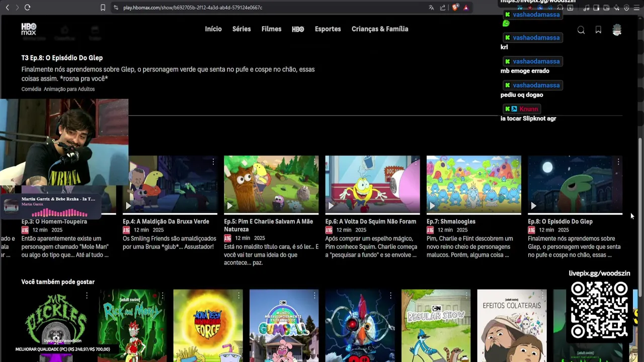Open the Crianças & Família section
The width and height of the screenshot is (644, 362).
click(380, 29)
